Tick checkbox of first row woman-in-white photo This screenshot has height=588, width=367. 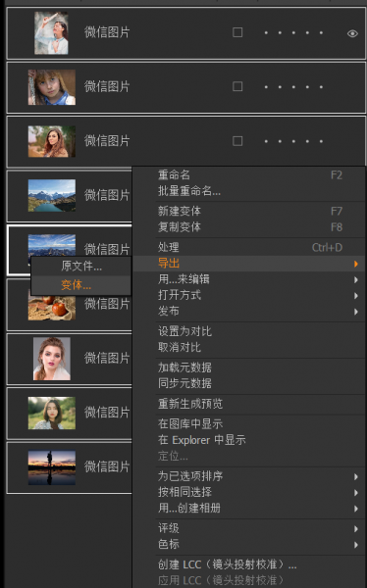[237, 32]
